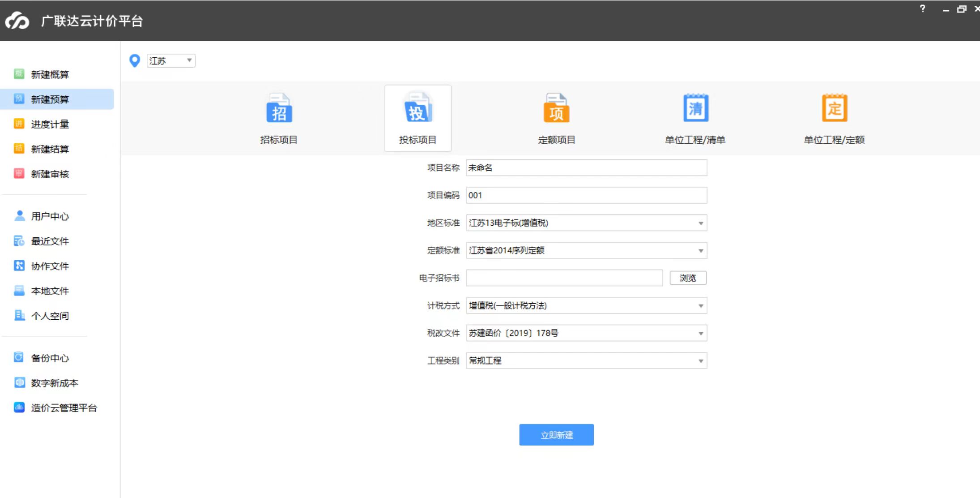Select the 定额项目 project type icon
The height and width of the screenshot is (498, 980).
pos(556,107)
